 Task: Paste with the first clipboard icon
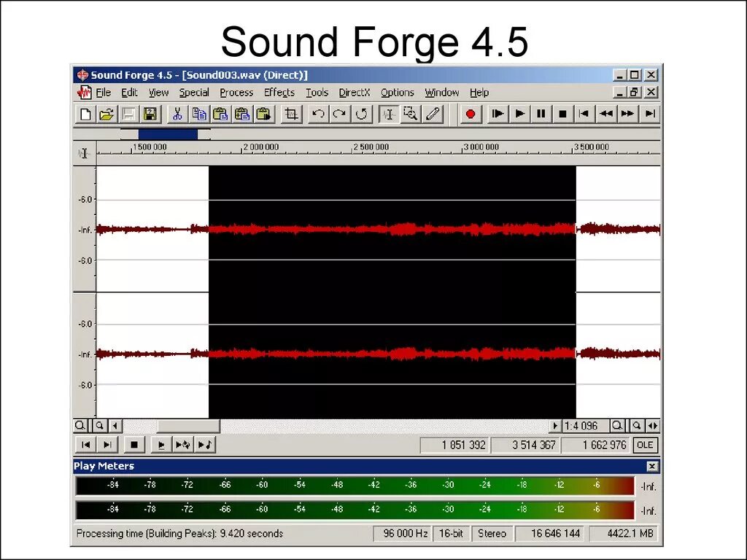tap(220, 114)
